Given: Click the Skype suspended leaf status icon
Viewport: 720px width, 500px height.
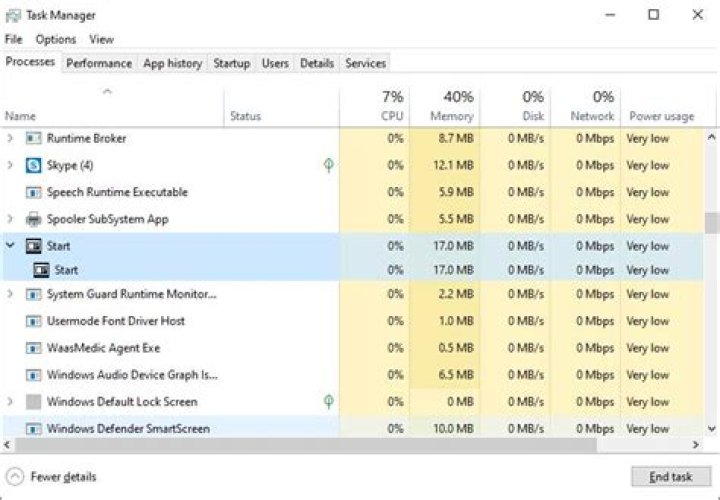Looking at the screenshot, I should [329, 165].
